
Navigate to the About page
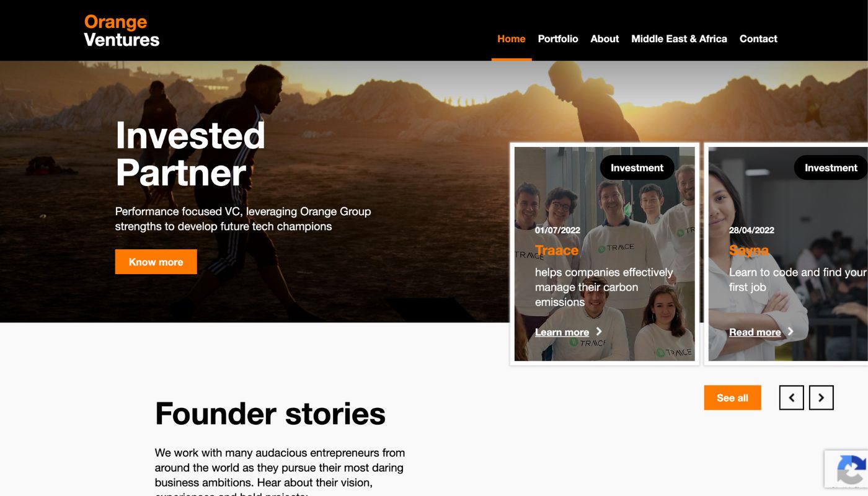click(x=604, y=38)
